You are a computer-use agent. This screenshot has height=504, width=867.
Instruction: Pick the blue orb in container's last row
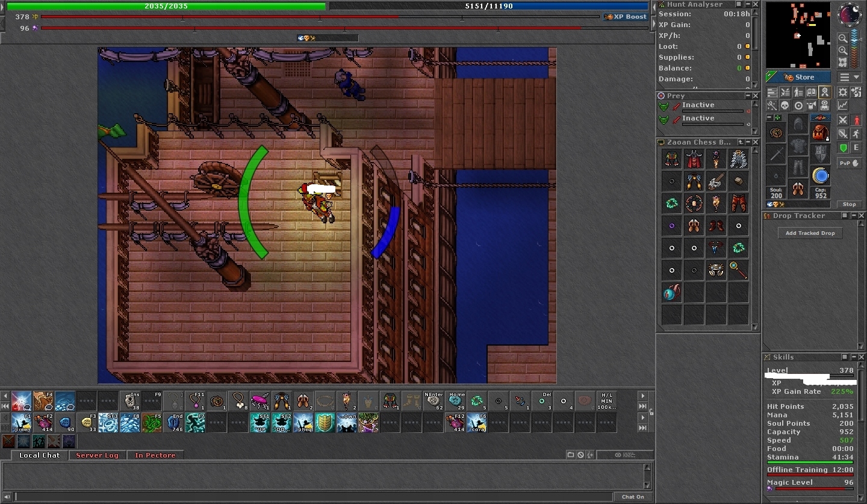pos(672,293)
